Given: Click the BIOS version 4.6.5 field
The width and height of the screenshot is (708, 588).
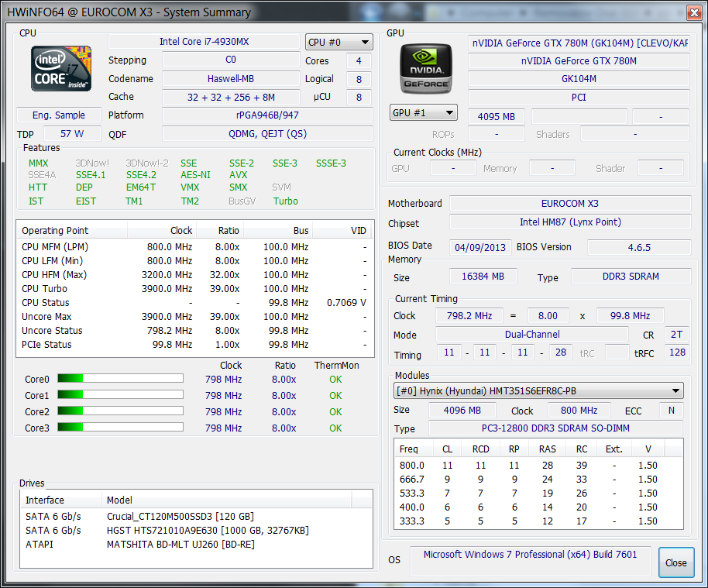Looking at the screenshot, I should click(639, 247).
